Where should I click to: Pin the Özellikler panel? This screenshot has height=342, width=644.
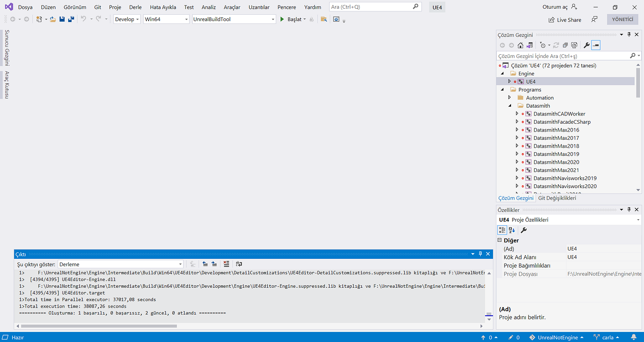pyautogui.click(x=629, y=210)
